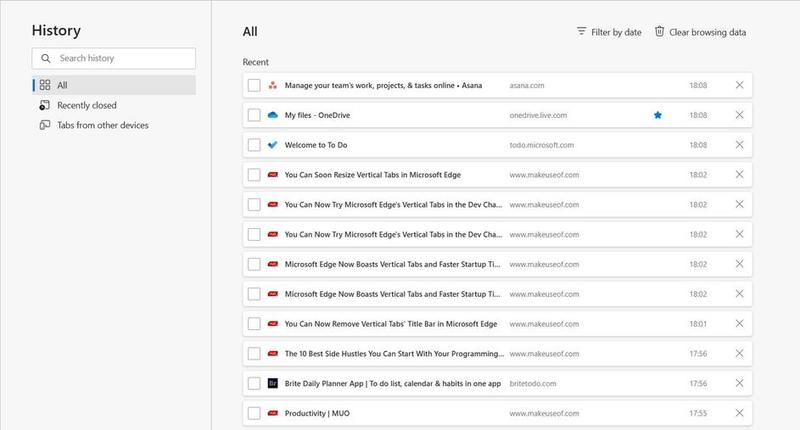The width and height of the screenshot is (800, 430).
Task: Open the Filter by date dropdown
Action: 609,32
